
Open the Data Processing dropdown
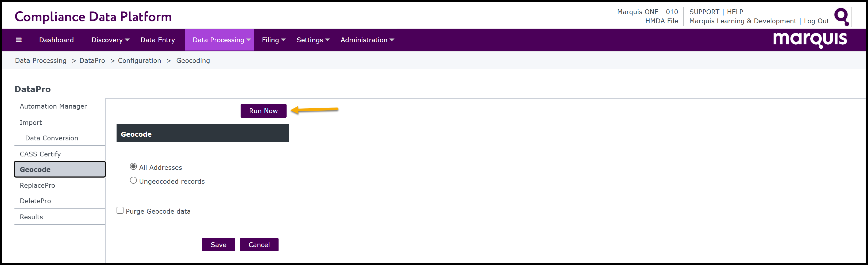[x=221, y=40]
